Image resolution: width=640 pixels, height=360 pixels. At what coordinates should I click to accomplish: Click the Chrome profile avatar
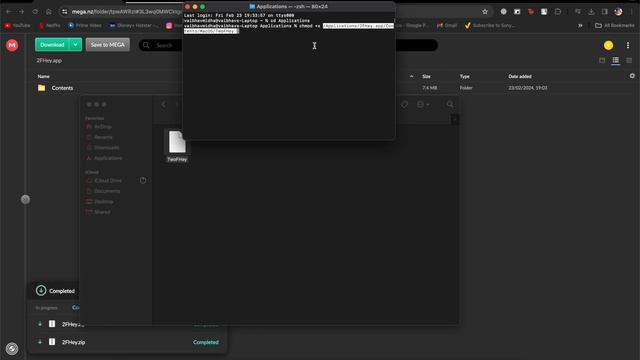coord(618,12)
